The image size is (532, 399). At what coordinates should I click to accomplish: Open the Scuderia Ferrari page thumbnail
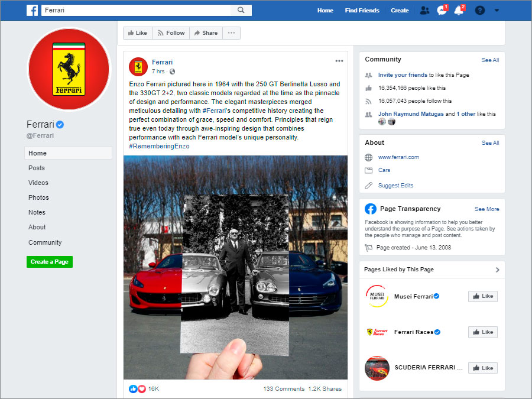(x=377, y=368)
